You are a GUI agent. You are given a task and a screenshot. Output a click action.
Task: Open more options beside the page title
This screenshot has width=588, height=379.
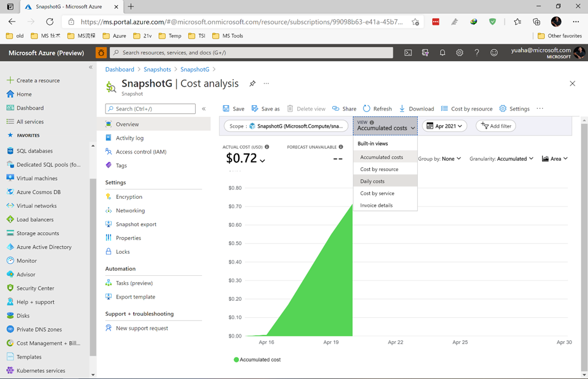tap(266, 83)
